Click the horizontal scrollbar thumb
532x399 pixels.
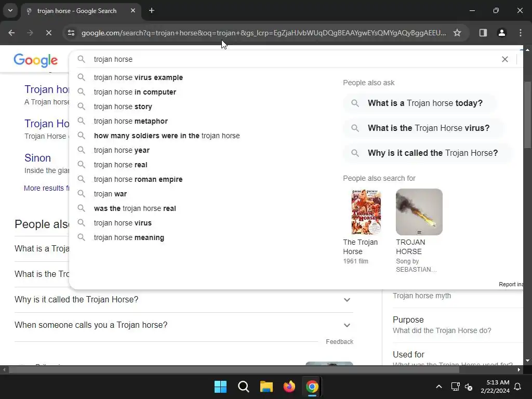(x=234, y=370)
